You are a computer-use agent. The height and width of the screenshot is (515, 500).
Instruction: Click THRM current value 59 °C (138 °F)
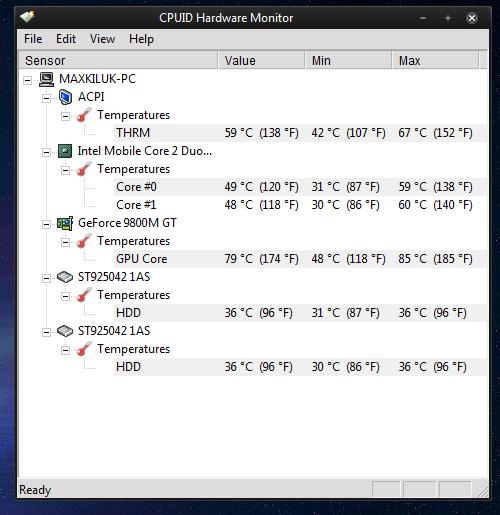(261, 133)
